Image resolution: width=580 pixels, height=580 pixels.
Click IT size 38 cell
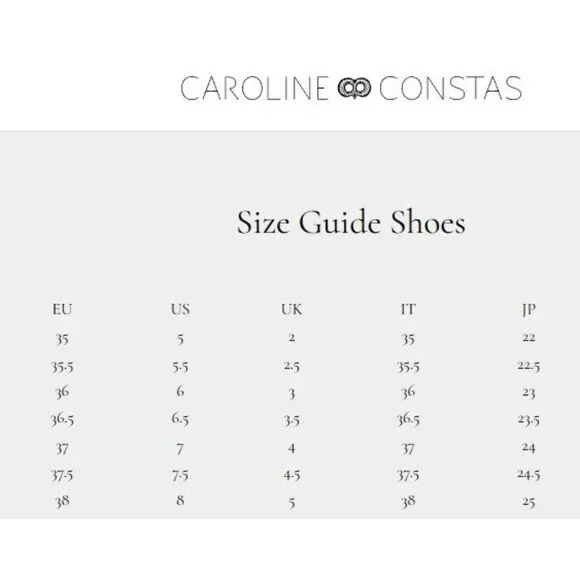tap(408, 502)
